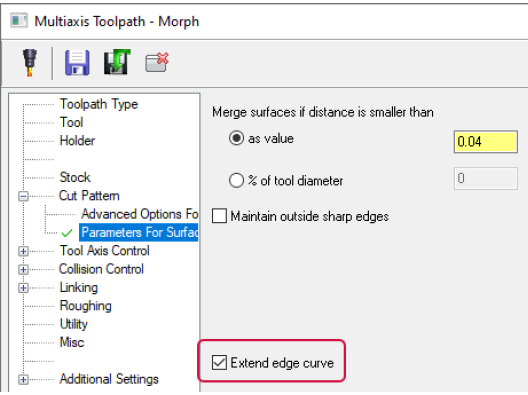
Task: Select Advanced Options tree entry
Action: (x=139, y=214)
